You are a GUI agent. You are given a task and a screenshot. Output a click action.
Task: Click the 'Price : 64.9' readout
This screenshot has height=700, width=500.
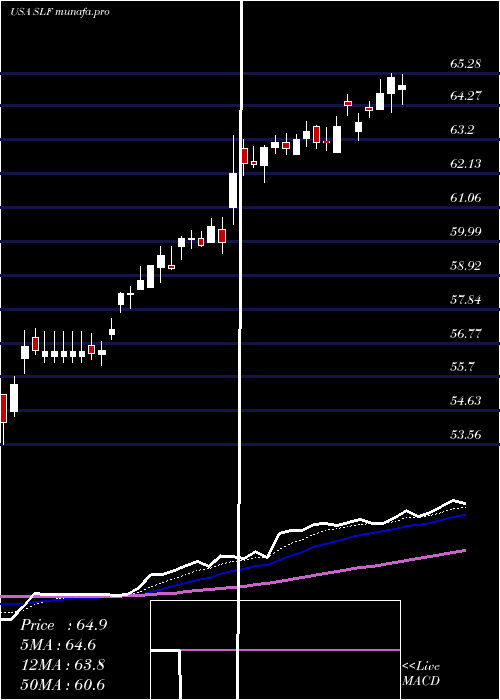[63, 625]
